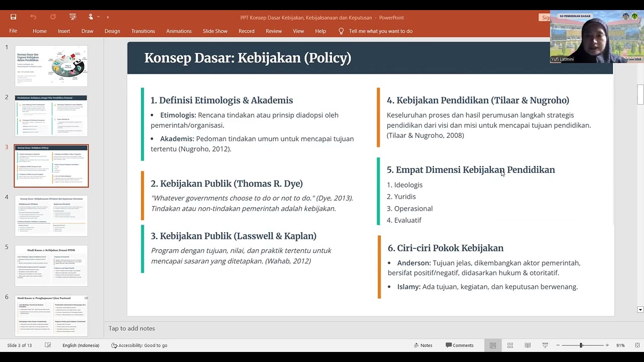The width and height of the screenshot is (644, 362).
Task: Click the list item '2. Yuridis'
Action: (401, 197)
